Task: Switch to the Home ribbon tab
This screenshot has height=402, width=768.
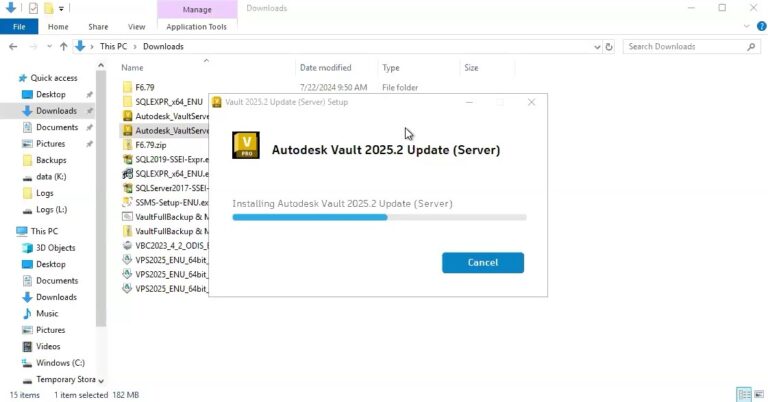Action: point(58,26)
